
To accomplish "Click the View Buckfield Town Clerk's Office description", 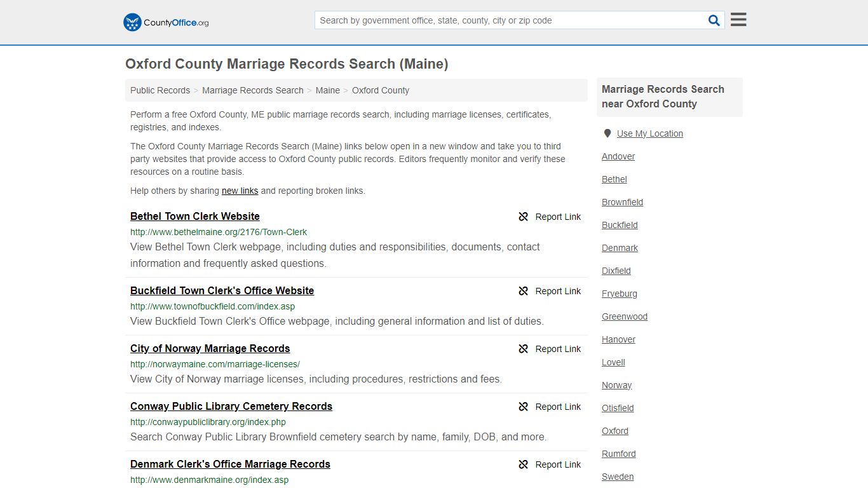I will click(x=337, y=322).
